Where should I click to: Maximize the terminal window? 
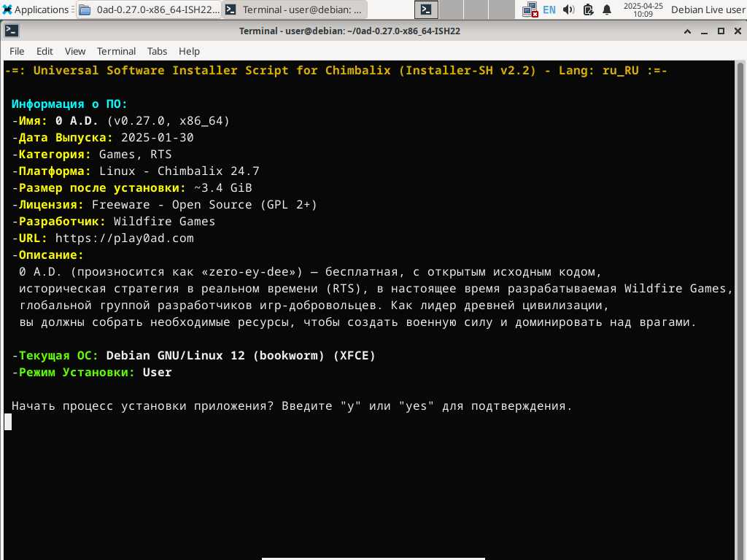coord(721,31)
